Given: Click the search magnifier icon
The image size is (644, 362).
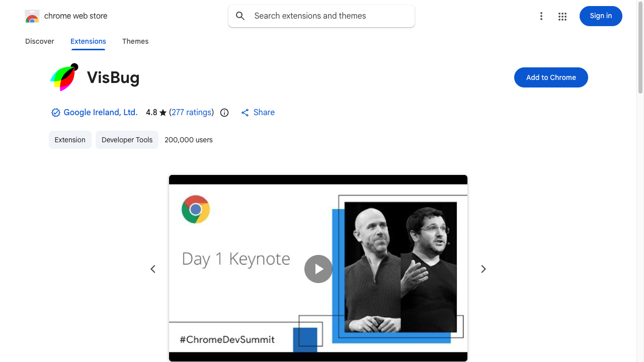Looking at the screenshot, I should [x=240, y=16].
